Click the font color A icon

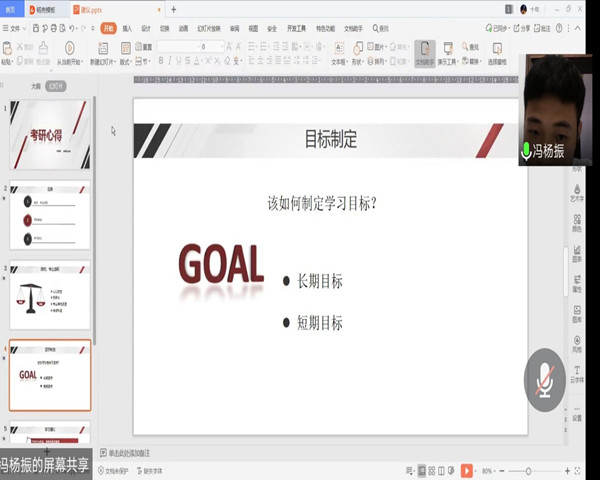pos(197,60)
